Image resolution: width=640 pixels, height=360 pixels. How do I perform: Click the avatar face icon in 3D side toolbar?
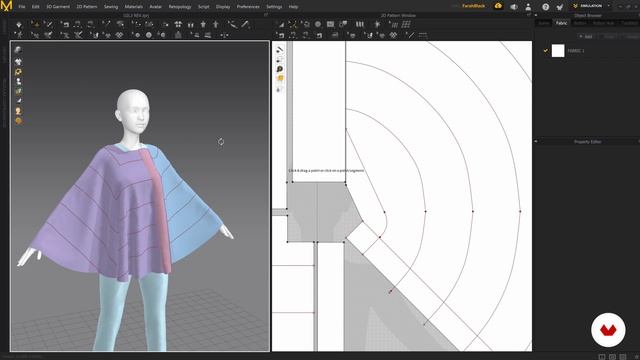(18, 111)
